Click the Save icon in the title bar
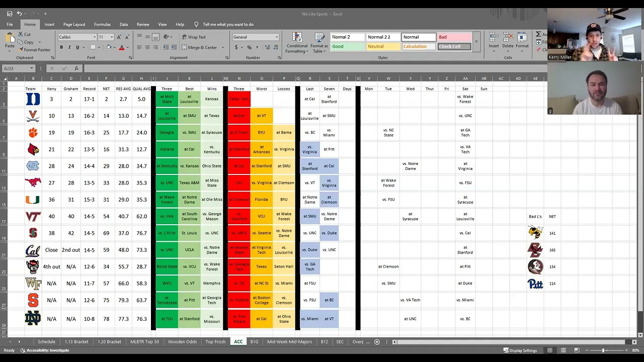The height and width of the screenshot is (362, 644). point(10,14)
